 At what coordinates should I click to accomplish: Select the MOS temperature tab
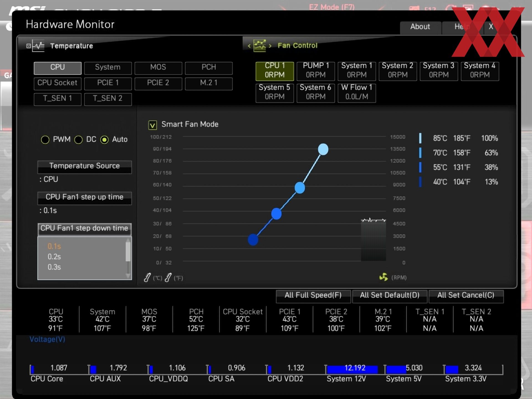[158, 68]
